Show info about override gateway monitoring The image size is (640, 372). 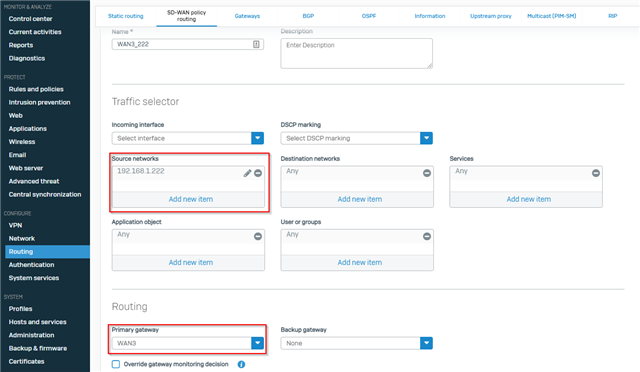242,364
